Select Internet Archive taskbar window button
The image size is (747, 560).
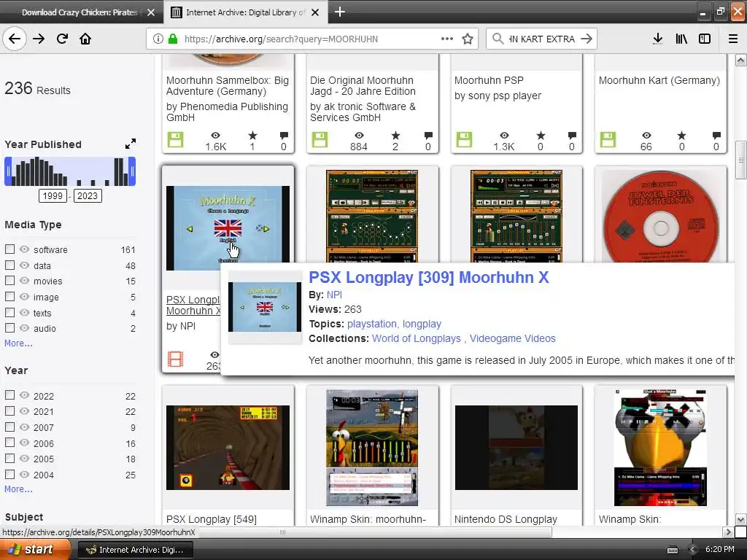click(x=135, y=550)
